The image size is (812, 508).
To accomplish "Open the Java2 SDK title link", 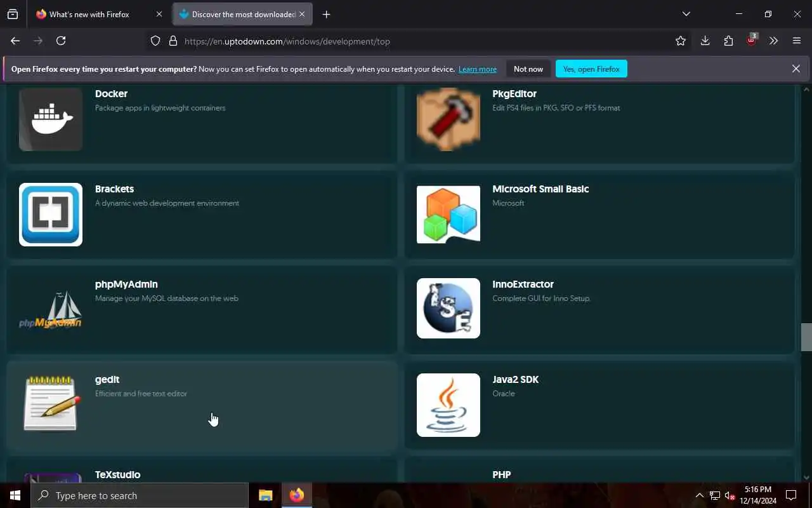I will pos(515,379).
